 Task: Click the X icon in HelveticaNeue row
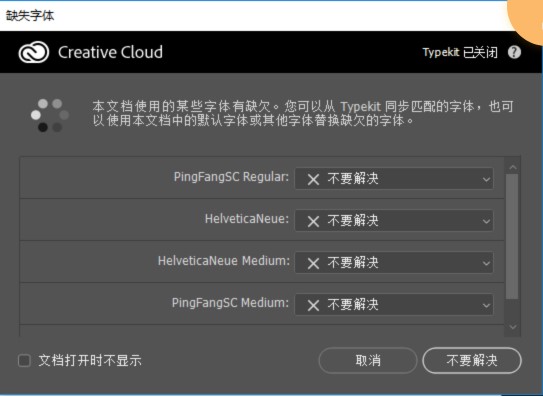click(x=313, y=221)
